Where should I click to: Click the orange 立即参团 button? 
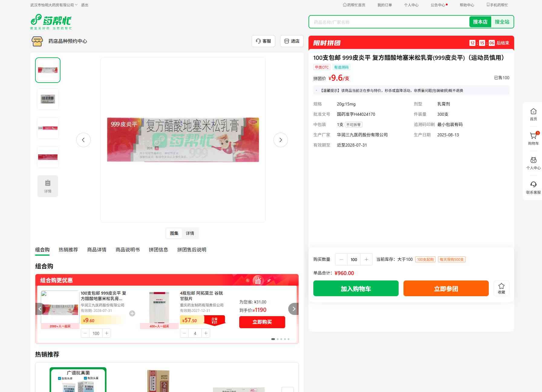click(446, 288)
